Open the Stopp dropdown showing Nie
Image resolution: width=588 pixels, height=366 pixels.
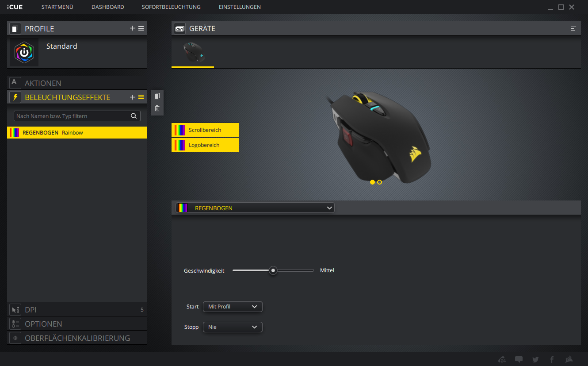click(x=233, y=327)
